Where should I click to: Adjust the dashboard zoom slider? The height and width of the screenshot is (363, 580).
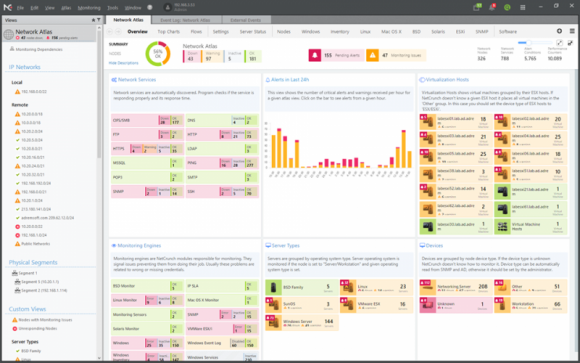coord(535,43)
